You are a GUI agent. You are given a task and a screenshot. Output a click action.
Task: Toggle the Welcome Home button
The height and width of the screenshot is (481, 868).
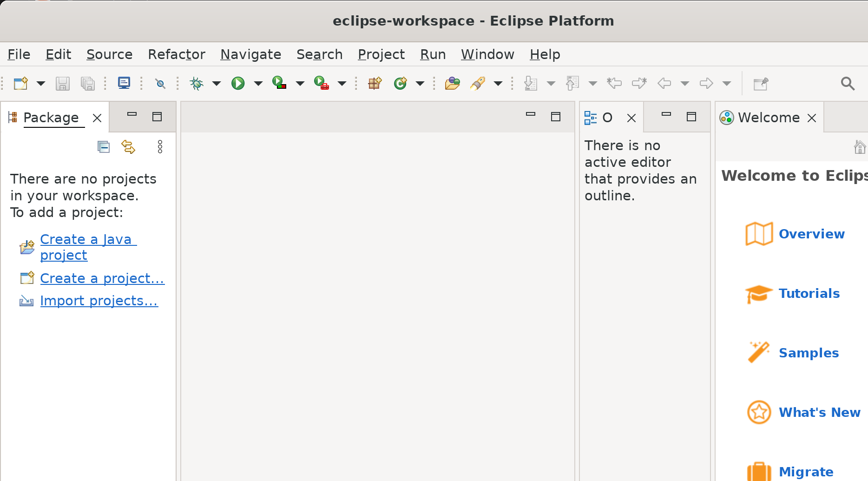tap(860, 147)
